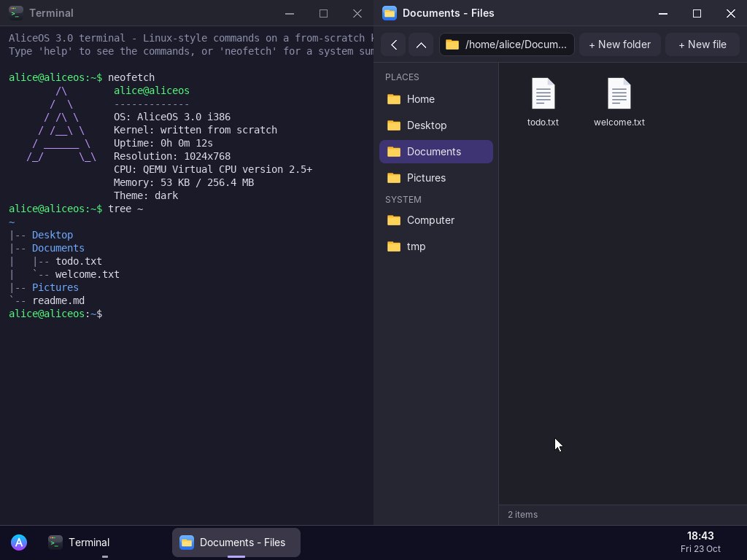Open Pictures in the Places sidebar
The width and height of the screenshot is (747, 560).
coord(436,178)
